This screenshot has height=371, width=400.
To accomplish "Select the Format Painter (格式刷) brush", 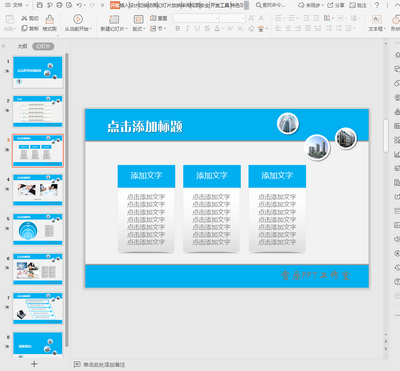I will [x=49, y=19].
